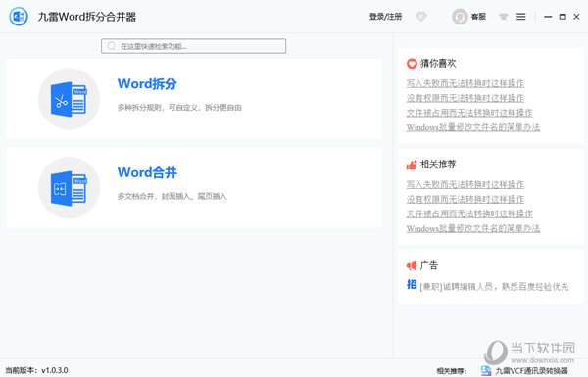Open the Word拆分 title
The image size is (588, 377).
point(147,84)
